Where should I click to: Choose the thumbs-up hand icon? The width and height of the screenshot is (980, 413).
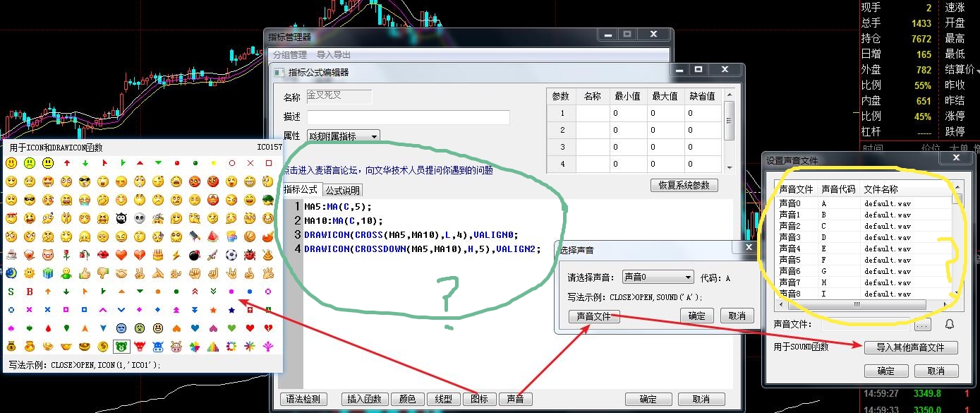[x=85, y=273]
